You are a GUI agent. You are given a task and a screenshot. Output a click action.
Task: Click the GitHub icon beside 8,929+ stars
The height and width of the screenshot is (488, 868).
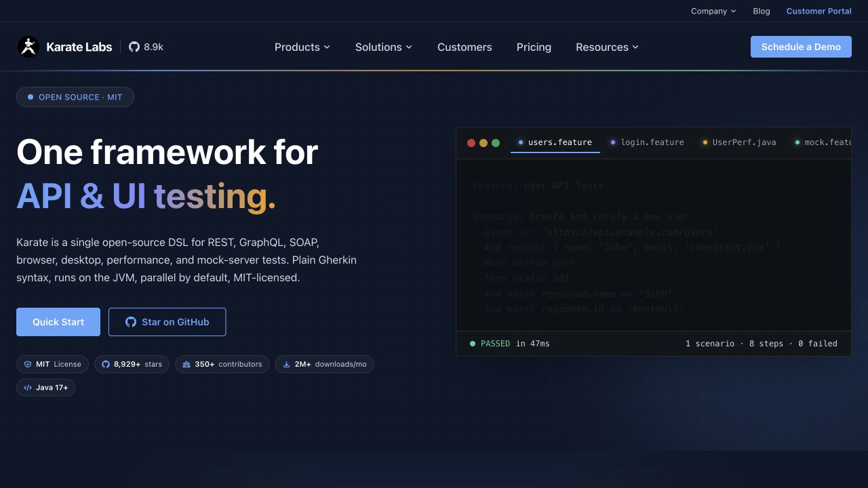(106, 364)
